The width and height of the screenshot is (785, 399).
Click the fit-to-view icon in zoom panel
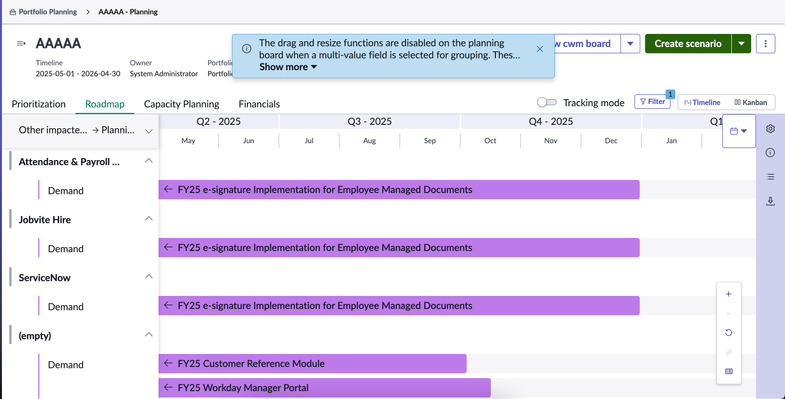[x=728, y=371]
